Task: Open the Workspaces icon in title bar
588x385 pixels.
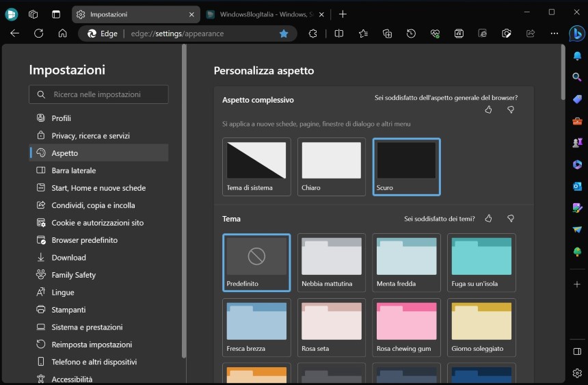Action: (34, 14)
